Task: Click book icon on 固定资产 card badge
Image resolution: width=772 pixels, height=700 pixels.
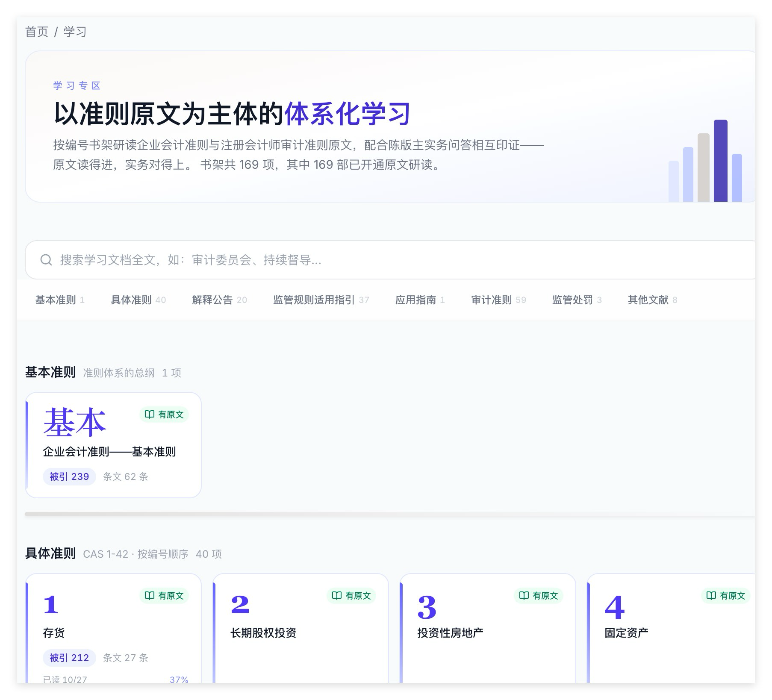Action: tap(711, 596)
